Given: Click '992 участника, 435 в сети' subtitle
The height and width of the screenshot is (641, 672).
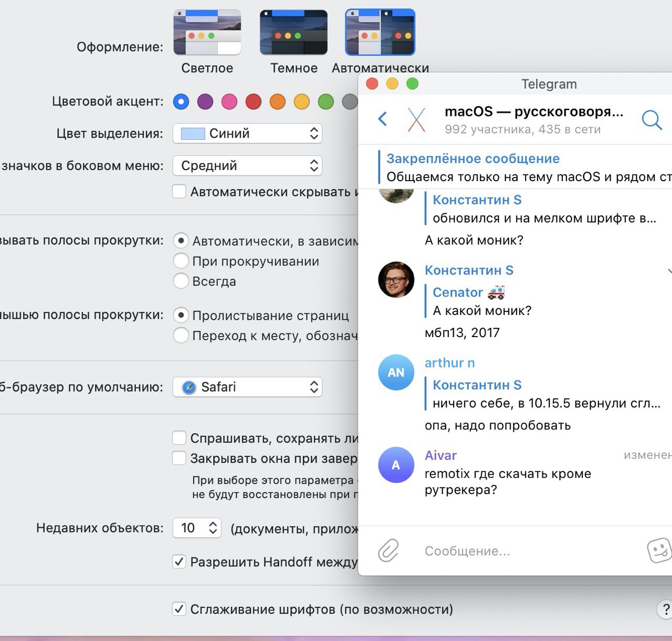Looking at the screenshot, I should [x=522, y=129].
